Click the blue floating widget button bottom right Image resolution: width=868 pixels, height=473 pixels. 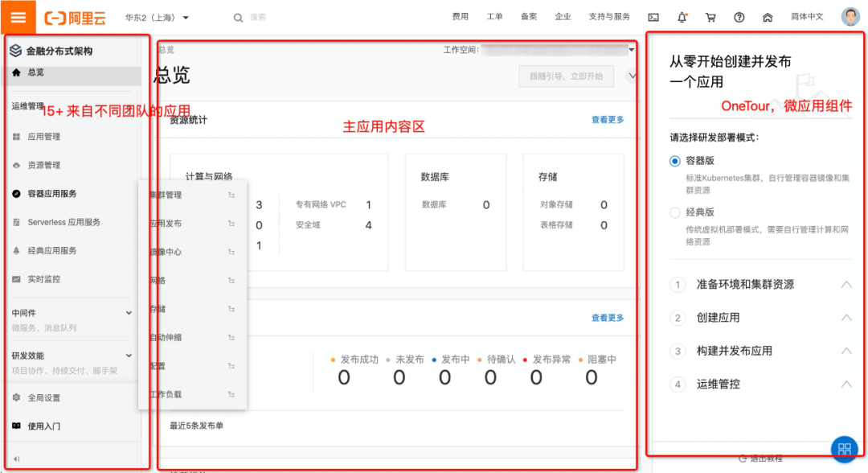click(x=844, y=447)
